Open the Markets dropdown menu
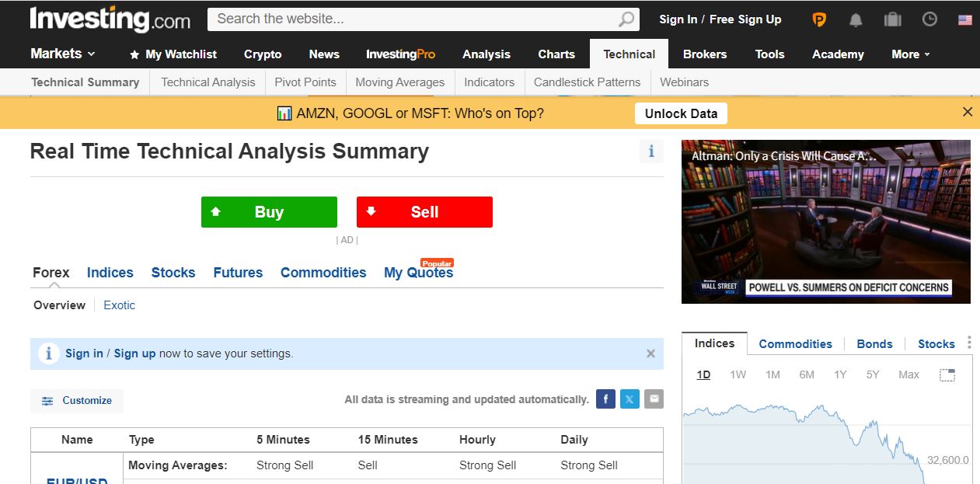This screenshot has height=484, width=980. coord(63,54)
